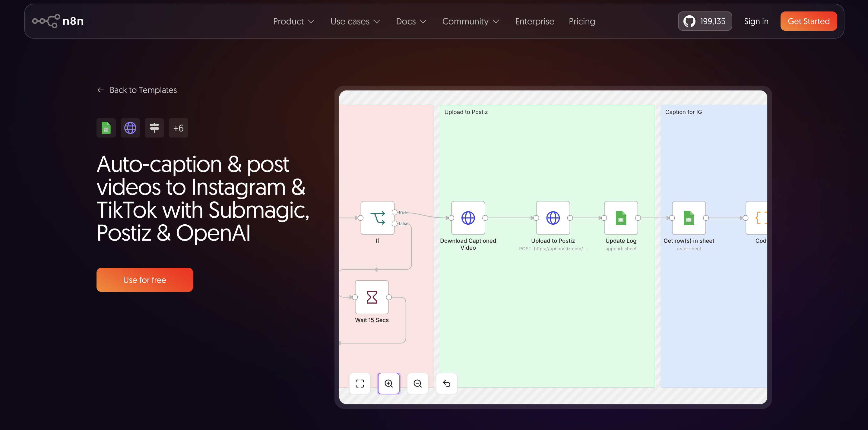Click the Sign in link
The width and height of the screenshot is (868, 430).
pos(756,21)
